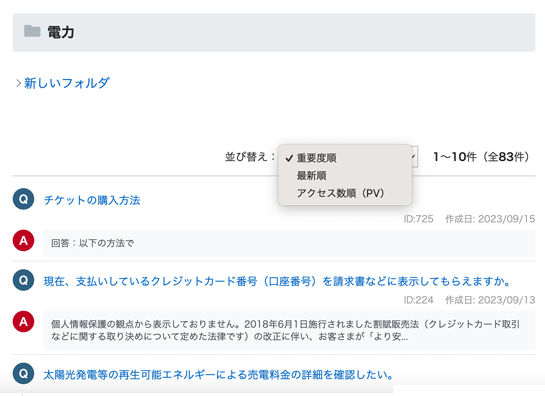Click the 個人情報保護の観点 answer text box
Screen dimensions: 545x396
click(x=289, y=330)
